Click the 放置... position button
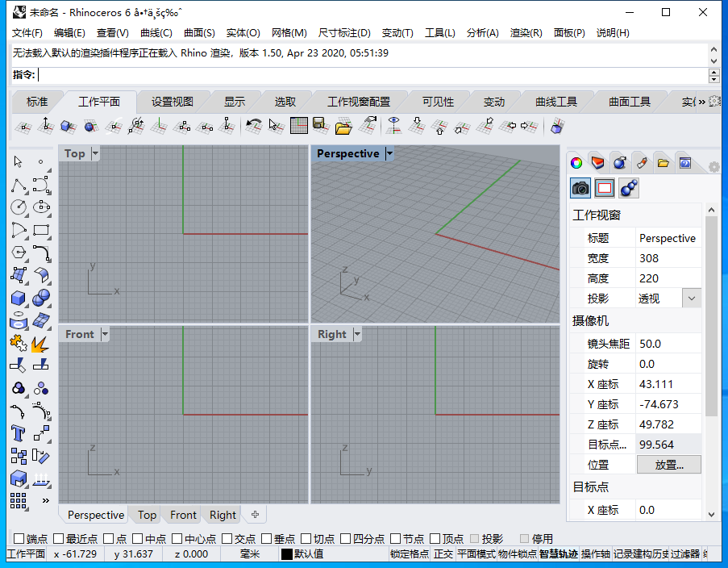728x568 pixels. (668, 465)
